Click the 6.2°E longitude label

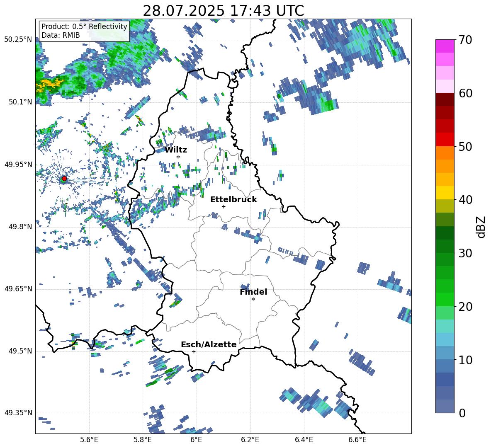(x=250, y=440)
